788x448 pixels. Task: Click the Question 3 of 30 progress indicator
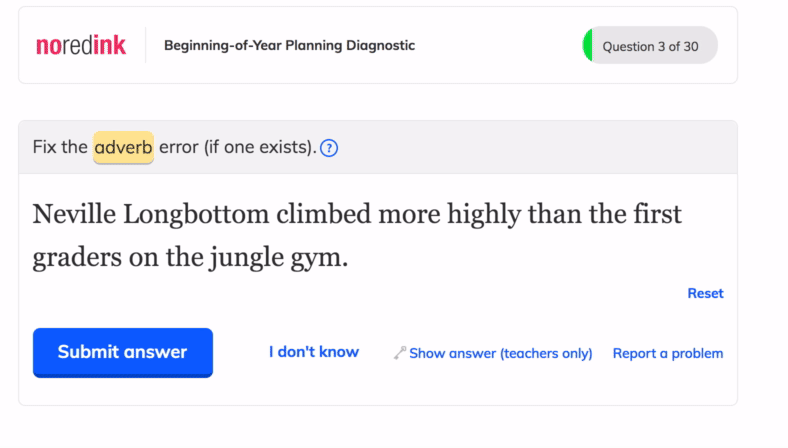tap(650, 45)
